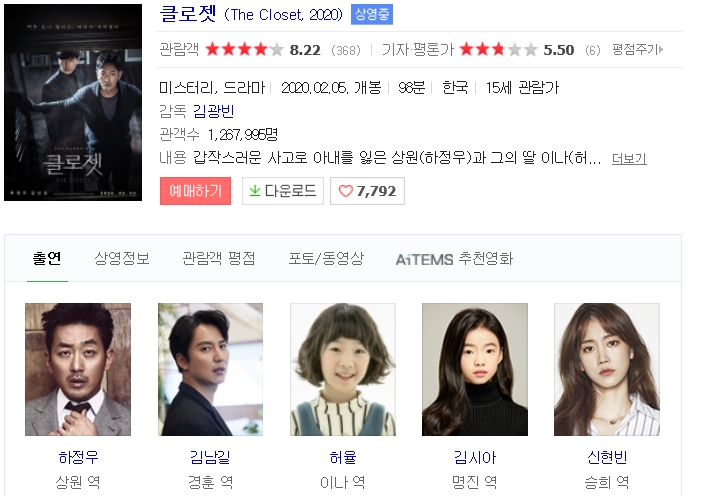Click The Closet movie poster
The height and width of the screenshot is (496, 720).
point(73,102)
